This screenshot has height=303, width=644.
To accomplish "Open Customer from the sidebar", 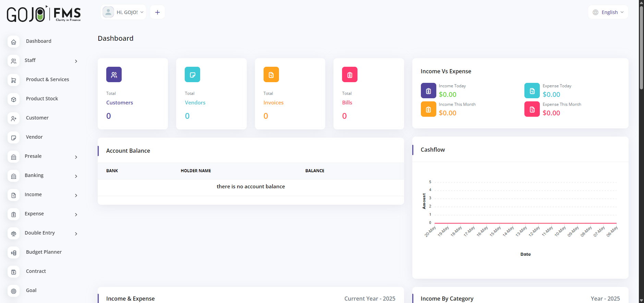I will pos(37,118).
